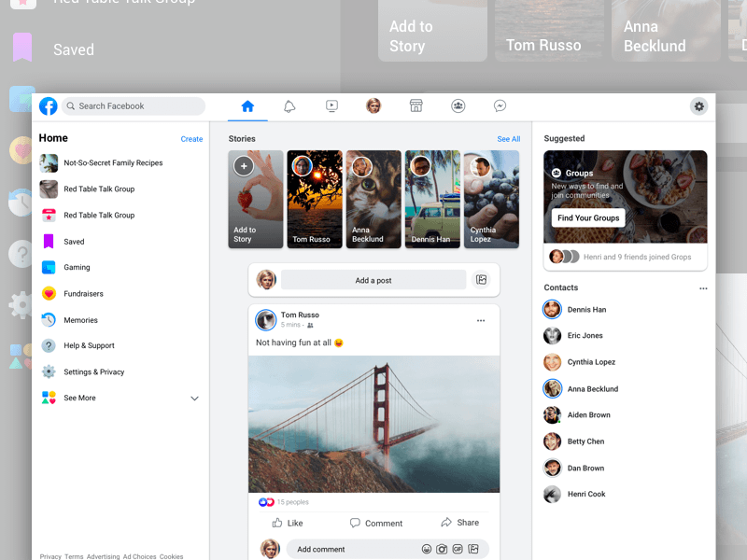The width and height of the screenshot is (747, 560).
Task: Click the Add a post field
Action: 373,280
